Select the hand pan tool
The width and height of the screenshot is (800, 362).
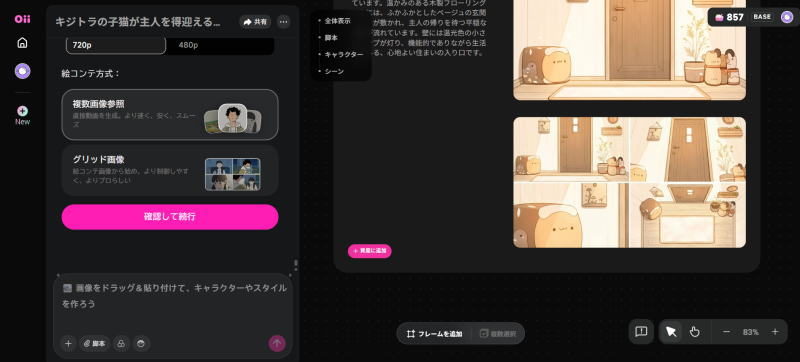pyautogui.click(x=694, y=332)
